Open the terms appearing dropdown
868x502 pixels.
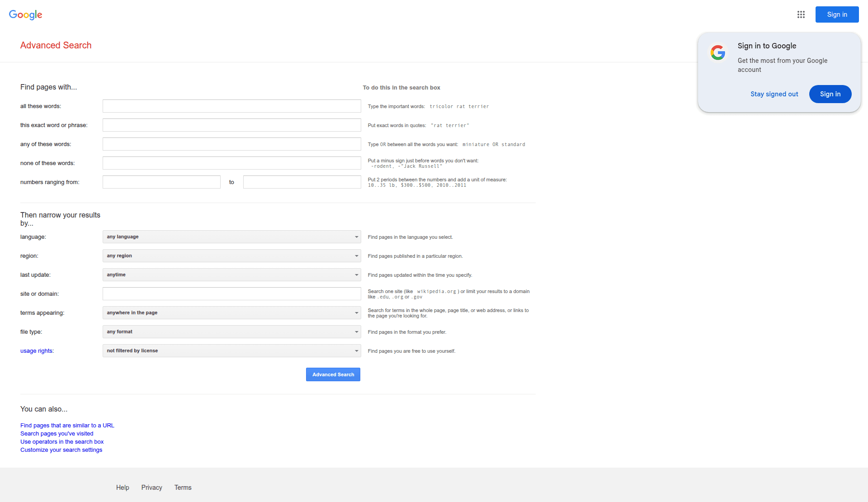[x=231, y=313]
